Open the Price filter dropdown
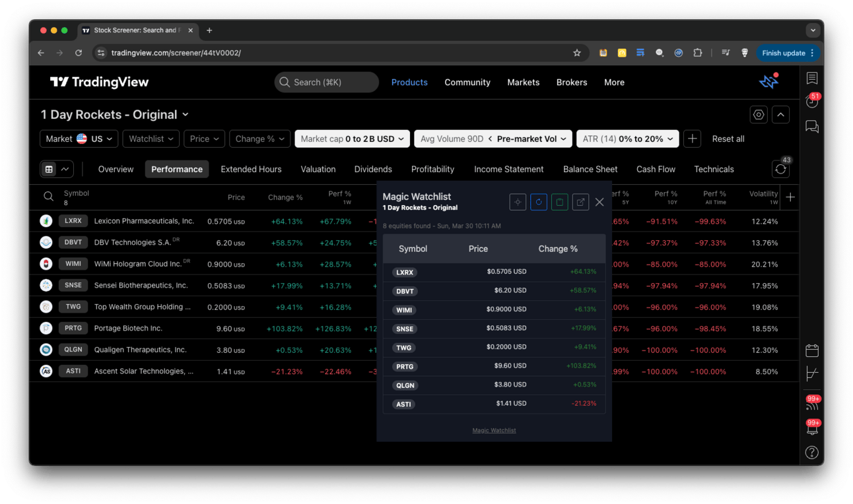This screenshot has height=504, width=853. point(204,139)
